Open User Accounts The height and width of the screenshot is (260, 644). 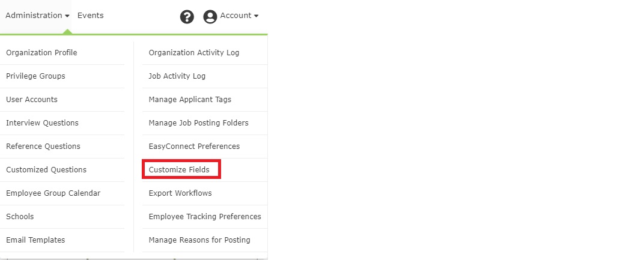[32, 100]
